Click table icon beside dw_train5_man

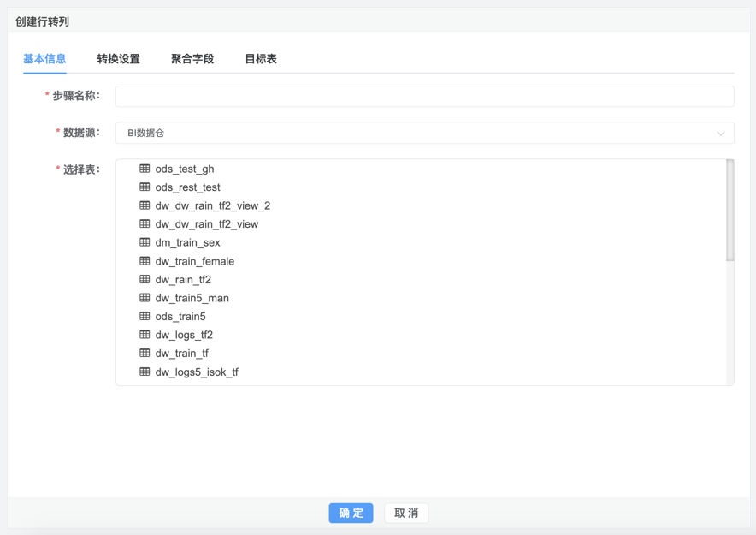click(x=145, y=298)
